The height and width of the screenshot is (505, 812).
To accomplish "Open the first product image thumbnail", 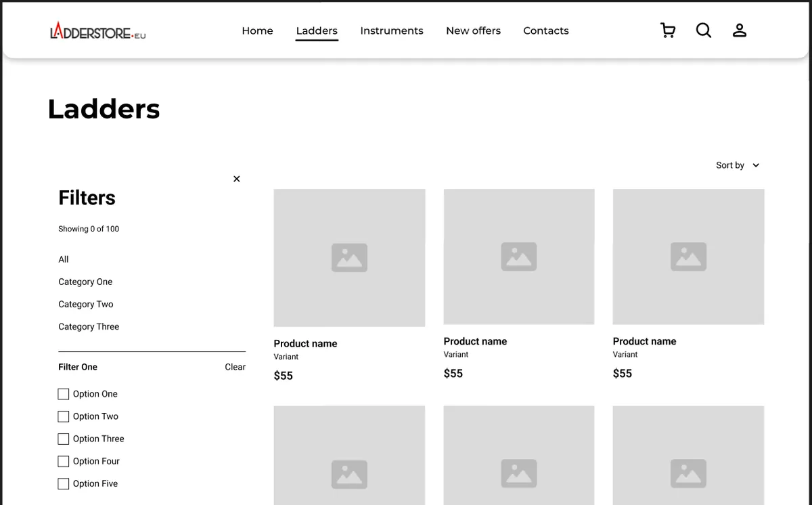I will (x=349, y=258).
